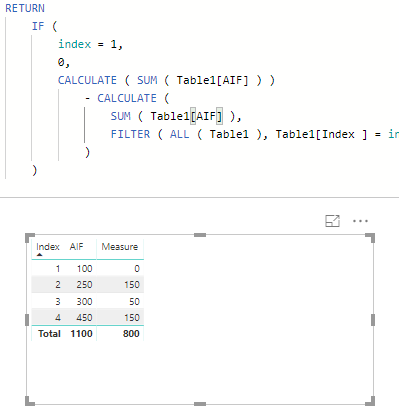This screenshot has width=399, height=413.
Task: Select the table cell with AIF value 100
Action: [84, 268]
